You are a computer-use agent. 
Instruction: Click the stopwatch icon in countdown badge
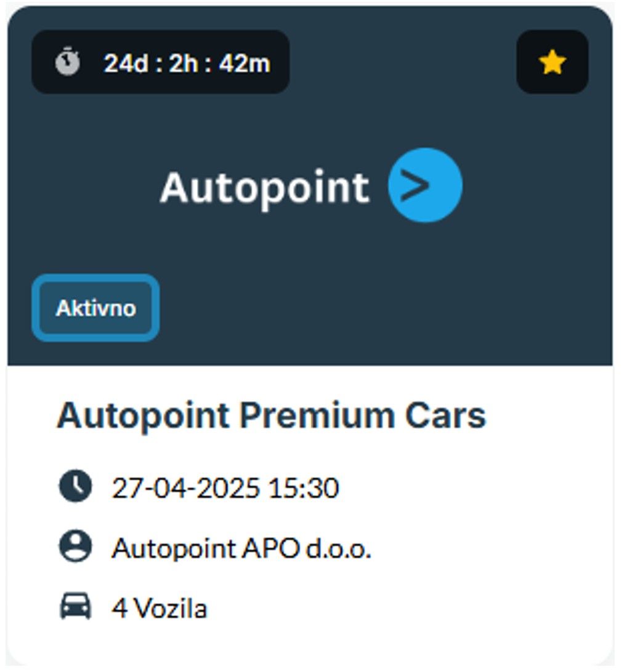pos(67,62)
